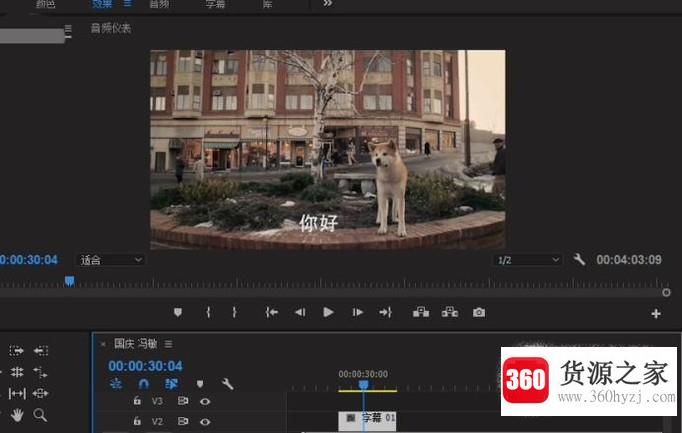Click timeline timecode 00:00:30:04

click(x=145, y=366)
